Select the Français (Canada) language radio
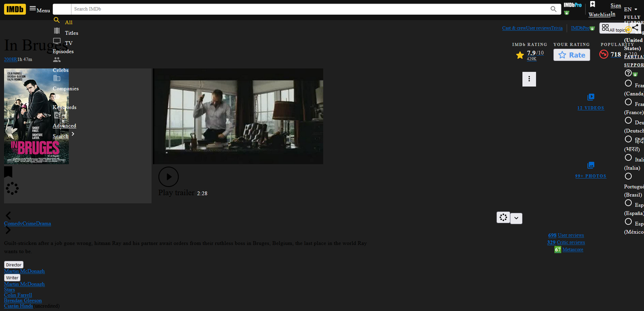 click(x=628, y=84)
